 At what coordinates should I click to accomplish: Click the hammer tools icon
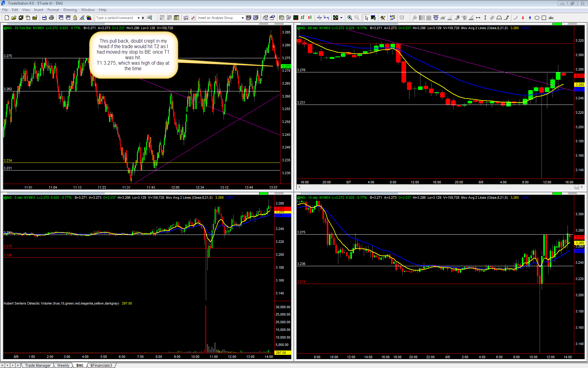[x=383, y=18]
